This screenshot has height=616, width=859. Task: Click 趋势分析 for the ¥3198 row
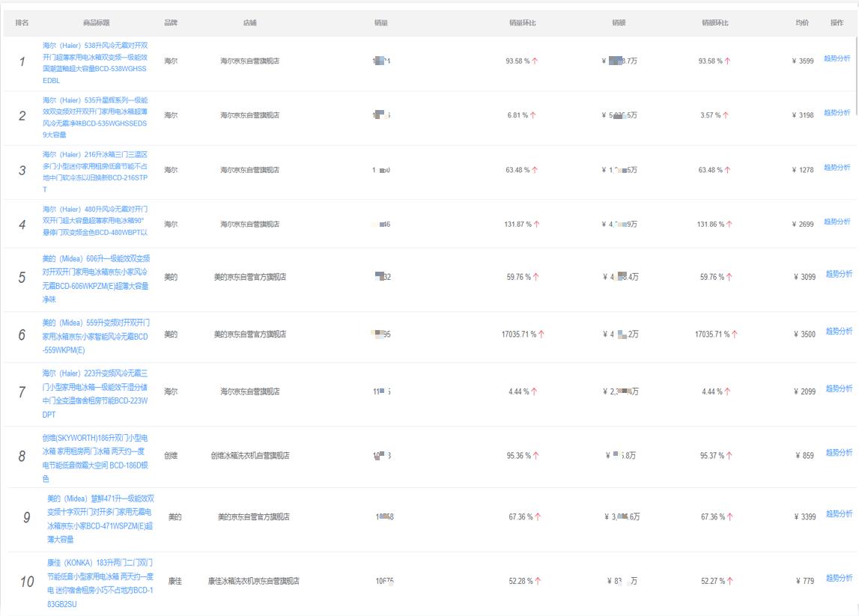click(837, 112)
